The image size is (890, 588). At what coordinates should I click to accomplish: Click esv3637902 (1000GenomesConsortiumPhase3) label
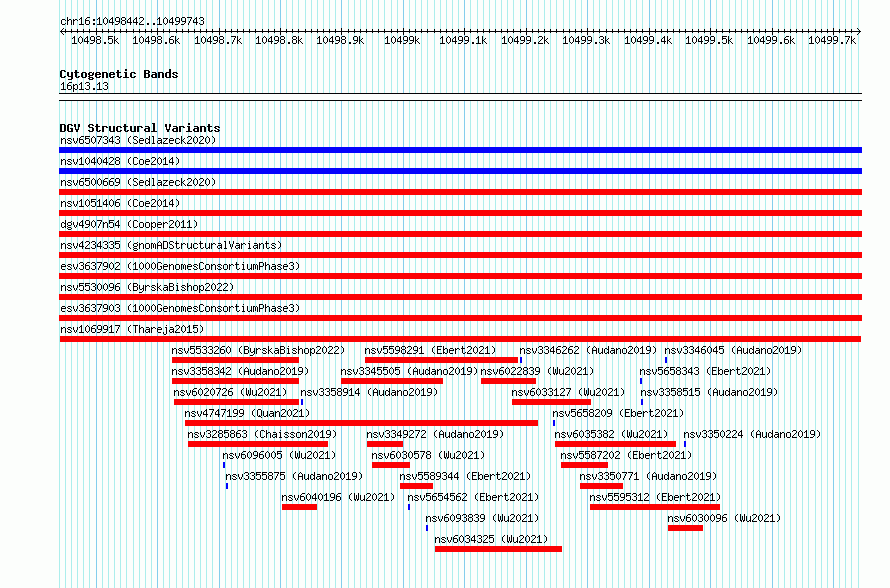180,266
